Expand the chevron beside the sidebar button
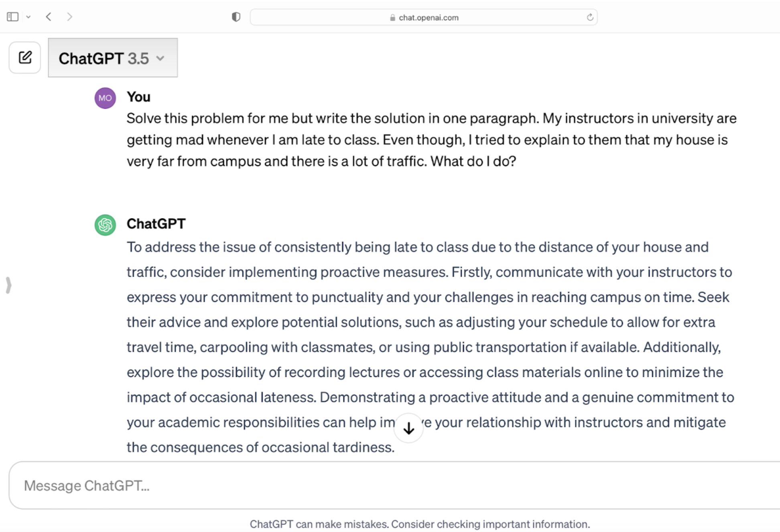The image size is (780, 532). coord(28,17)
